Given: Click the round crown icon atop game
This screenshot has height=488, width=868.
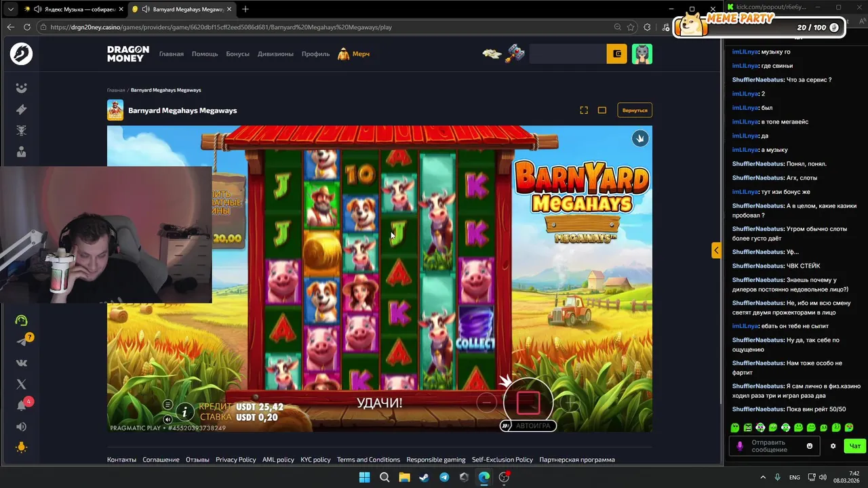Looking at the screenshot, I should [640, 138].
